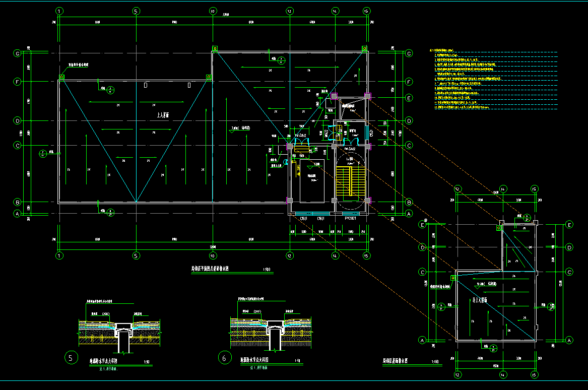Click green drain square at large roof's top-left corner
588x390 pixels.
pos(62,77)
